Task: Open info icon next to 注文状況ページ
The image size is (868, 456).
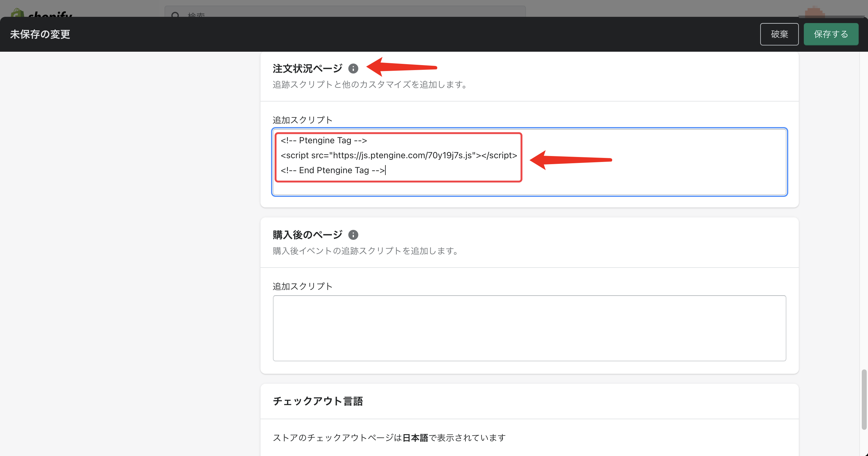Action: pos(353,68)
